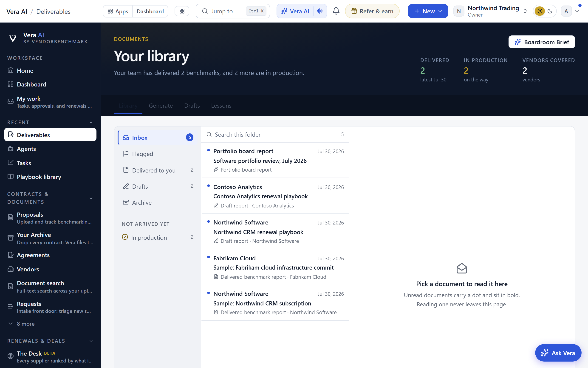Switch to light theme sun icon
588x368 pixels.
[540, 11]
